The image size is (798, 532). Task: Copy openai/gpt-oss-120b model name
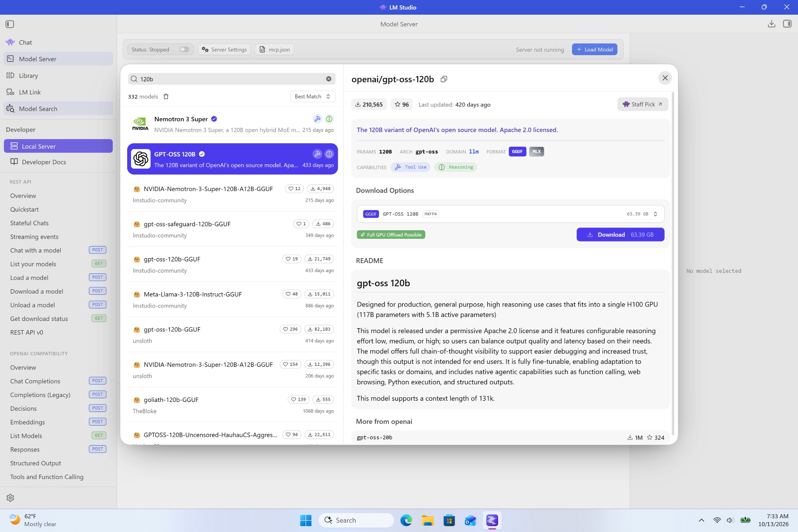[x=444, y=79]
